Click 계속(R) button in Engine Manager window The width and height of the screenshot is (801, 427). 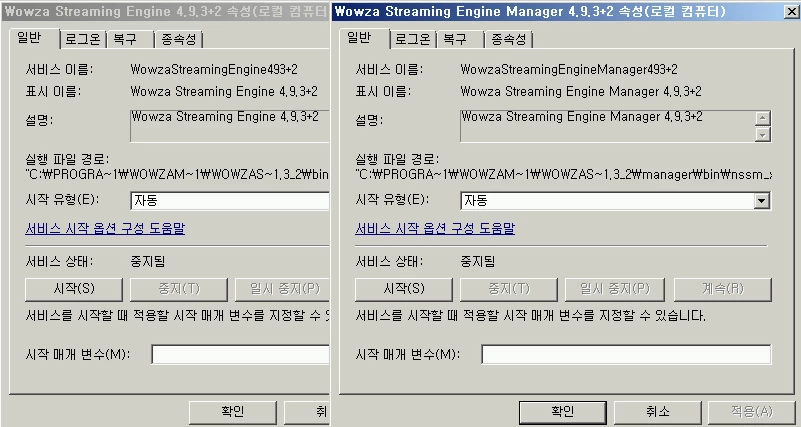coord(723,289)
